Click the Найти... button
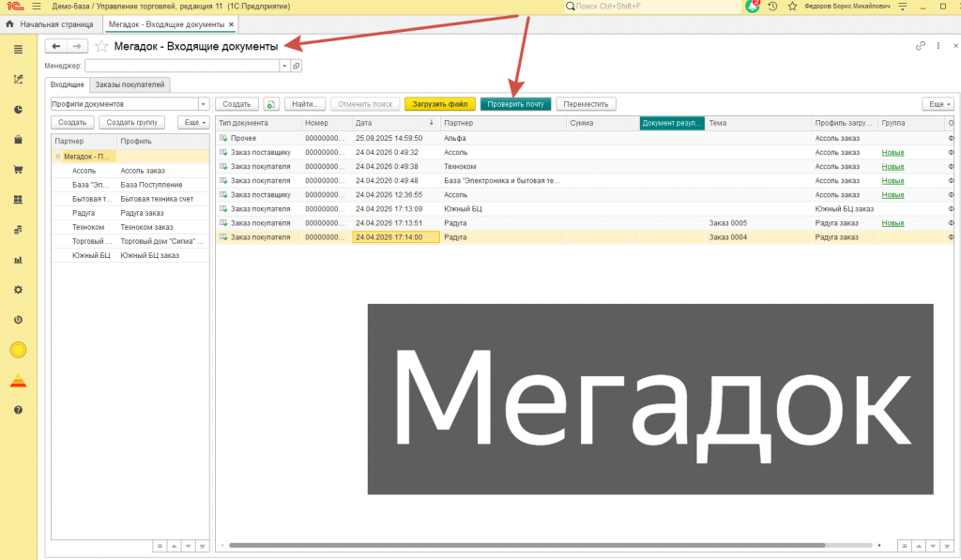 (305, 104)
